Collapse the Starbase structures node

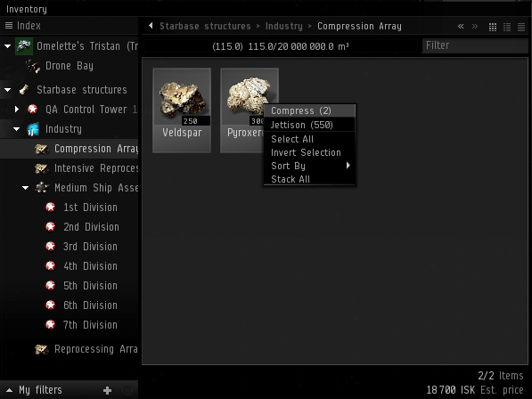(7, 90)
